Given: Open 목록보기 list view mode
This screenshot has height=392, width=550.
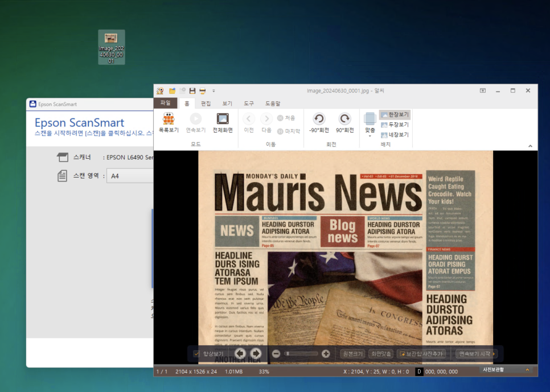Looking at the screenshot, I should (169, 123).
